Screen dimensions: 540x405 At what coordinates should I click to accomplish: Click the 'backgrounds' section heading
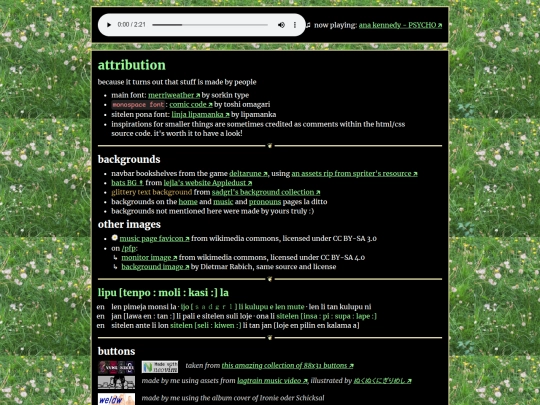(129, 159)
